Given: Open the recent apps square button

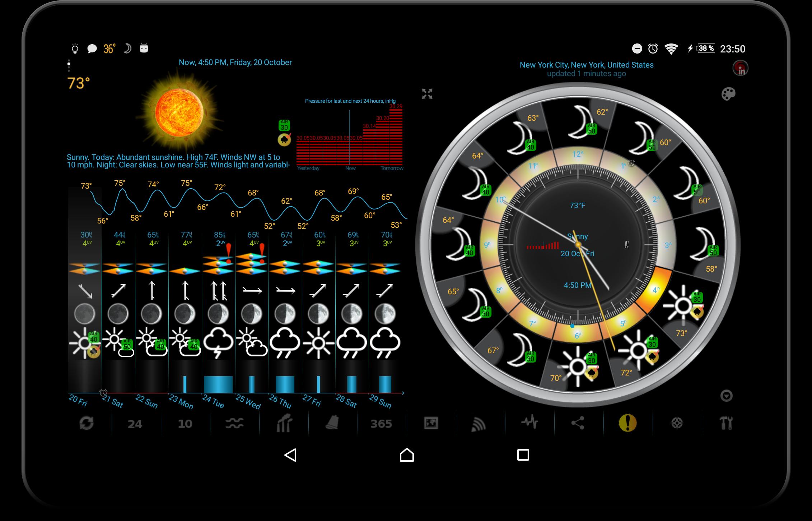Looking at the screenshot, I should (x=523, y=455).
